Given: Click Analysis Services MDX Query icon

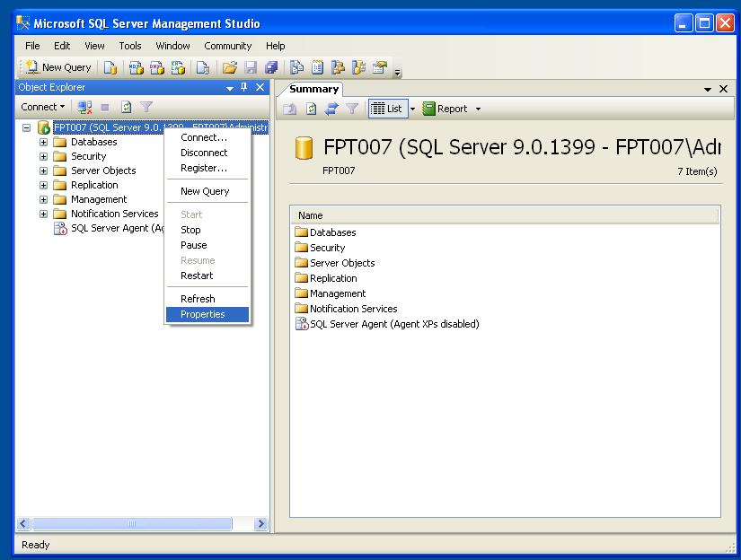Looking at the screenshot, I should point(137,67).
